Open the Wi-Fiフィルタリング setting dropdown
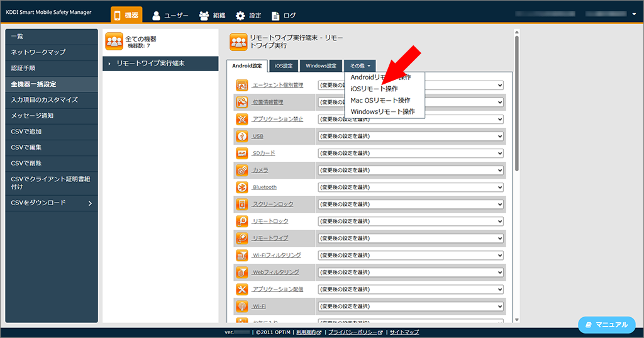644x338 pixels. tap(411, 255)
